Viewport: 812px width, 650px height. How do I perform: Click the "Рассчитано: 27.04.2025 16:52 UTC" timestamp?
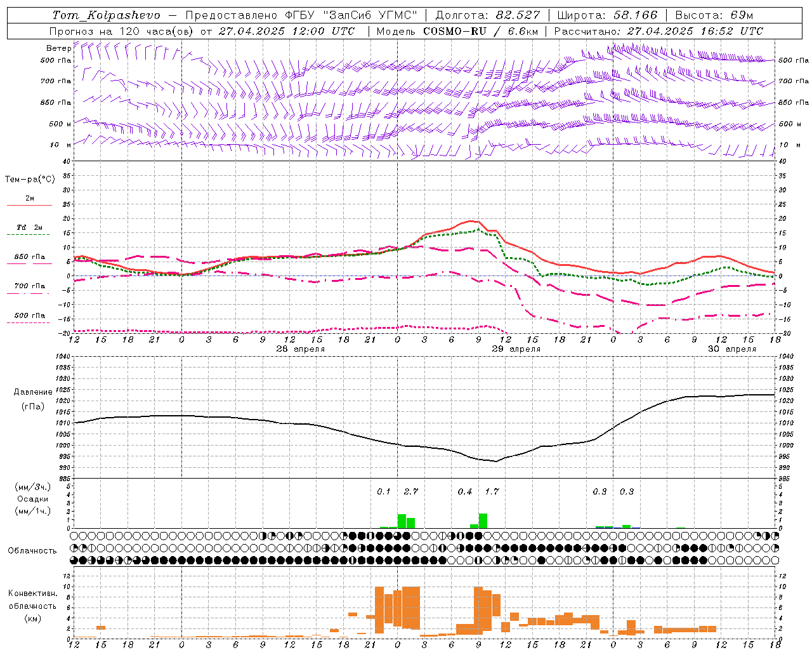[658, 31]
